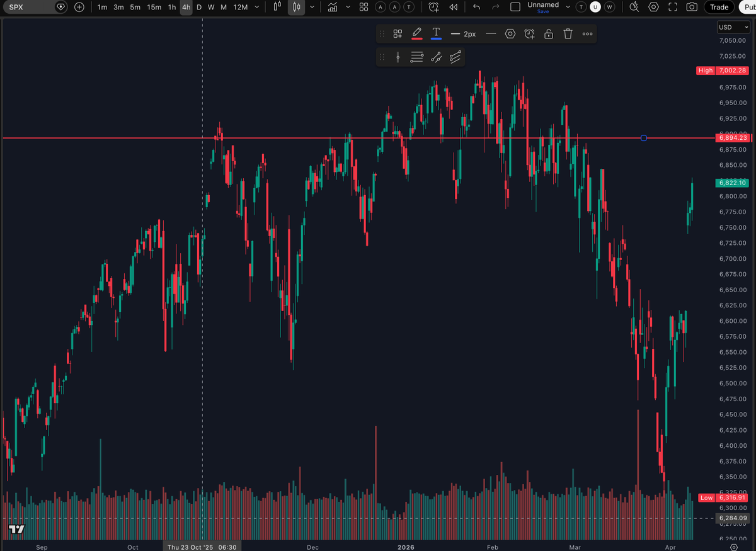Open the price scale settings gear at the bottom right
Screen dimensions: 756x551
coord(733,547)
